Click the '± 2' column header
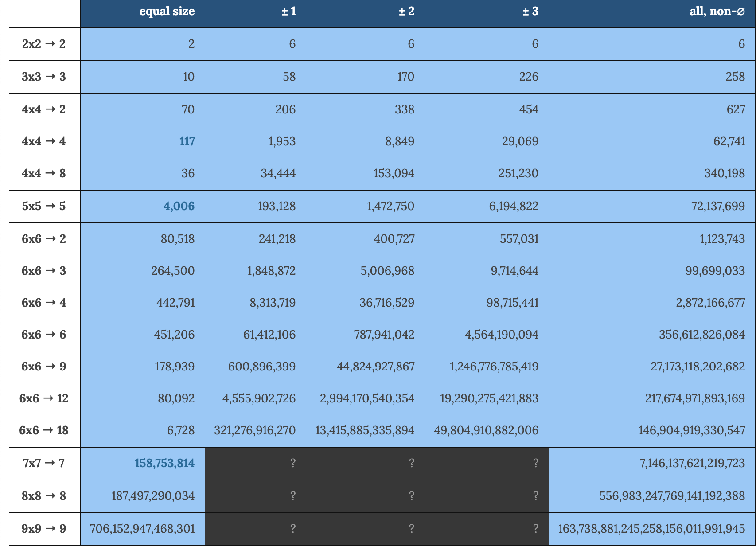Screen dimensions: 756x546 pyautogui.click(x=407, y=11)
